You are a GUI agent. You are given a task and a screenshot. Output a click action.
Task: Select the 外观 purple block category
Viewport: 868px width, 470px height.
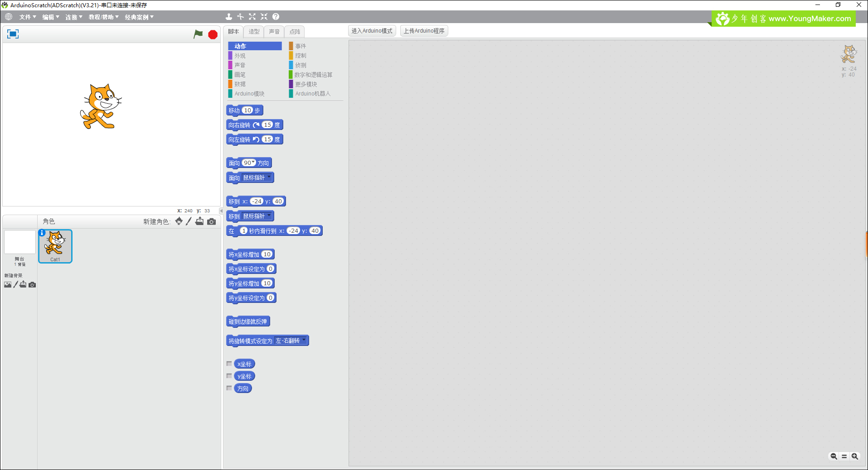click(240, 56)
